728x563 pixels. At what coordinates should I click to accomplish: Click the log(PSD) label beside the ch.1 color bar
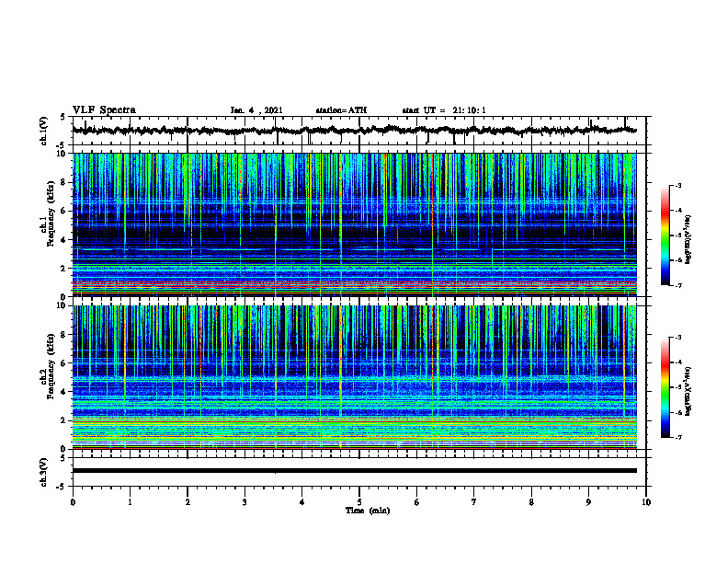[x=688, y=240]
